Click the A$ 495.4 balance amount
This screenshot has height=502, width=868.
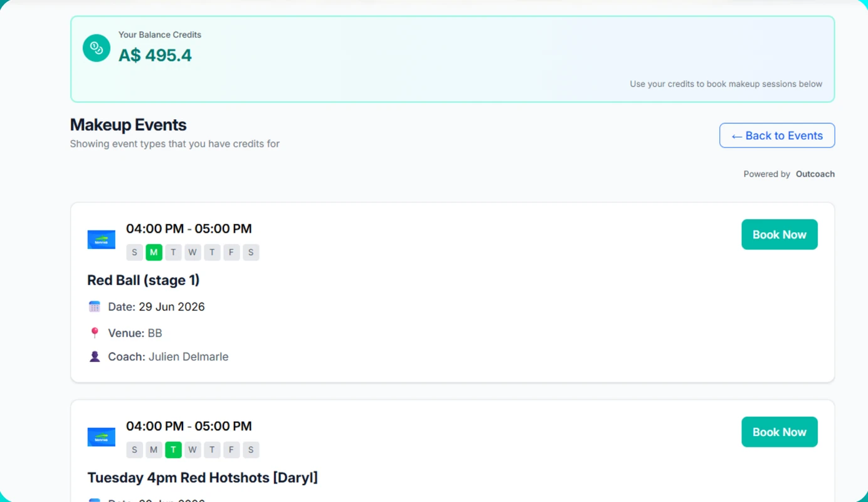point(155,55)
